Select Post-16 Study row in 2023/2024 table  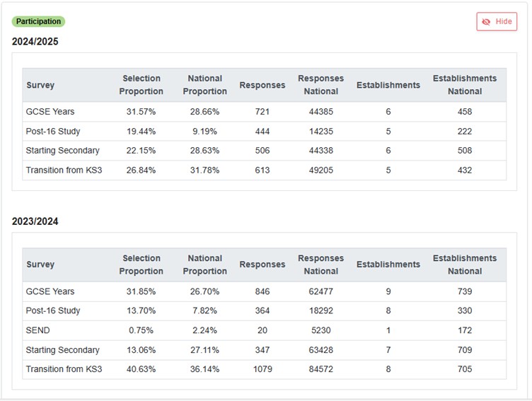pyautogui.click(x=53, y=310)
